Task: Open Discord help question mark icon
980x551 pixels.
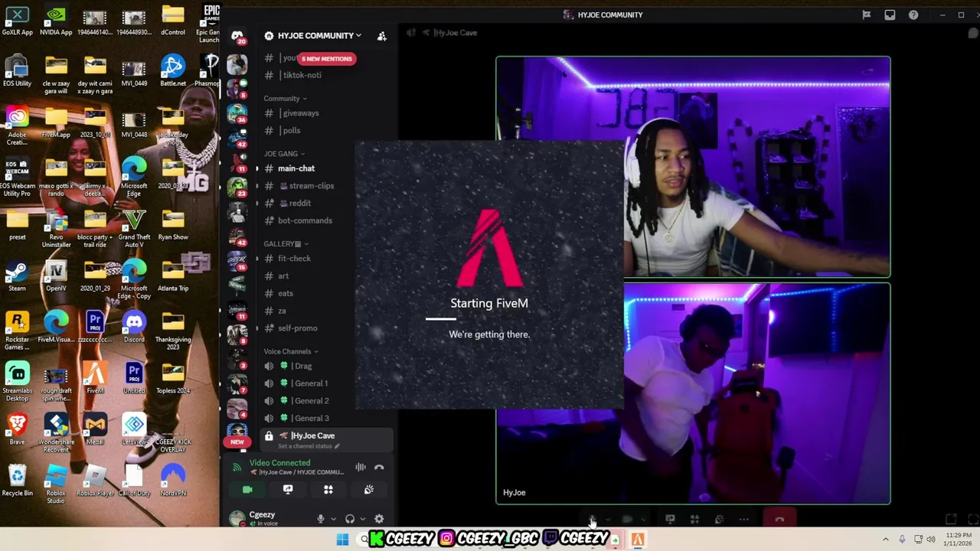Action: tap(913, 15)
